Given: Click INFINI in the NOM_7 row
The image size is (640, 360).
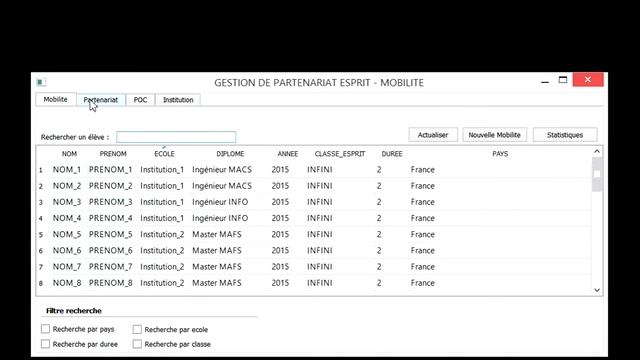Looking at the screenshot, I should point(320,267).
